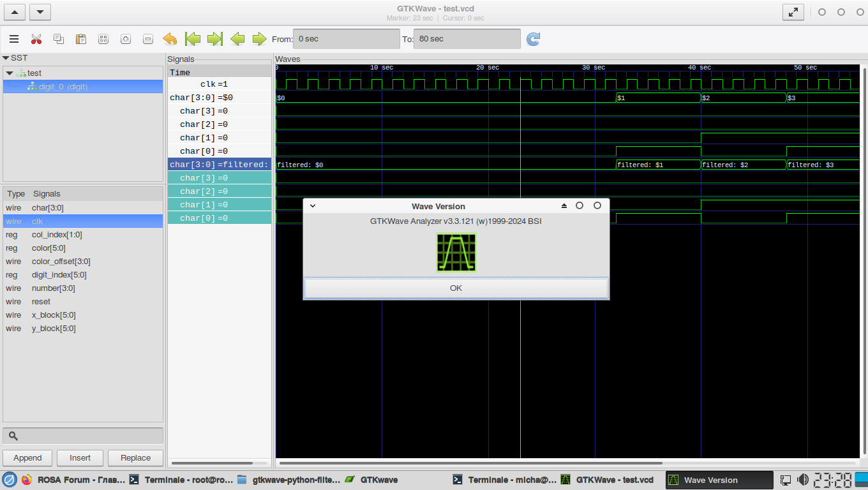Click the Reload waveform icon
The width and height of the screenshot is (868, 490).
click(x=533, y=39)
